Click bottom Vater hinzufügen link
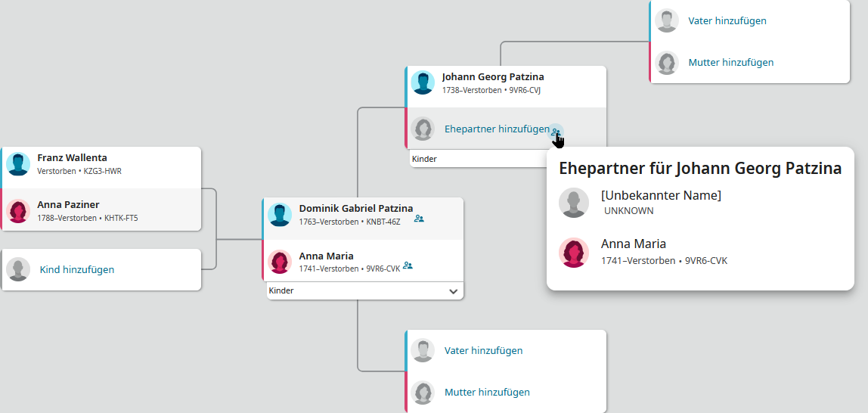The image size is (868, 413). point(483,350)
